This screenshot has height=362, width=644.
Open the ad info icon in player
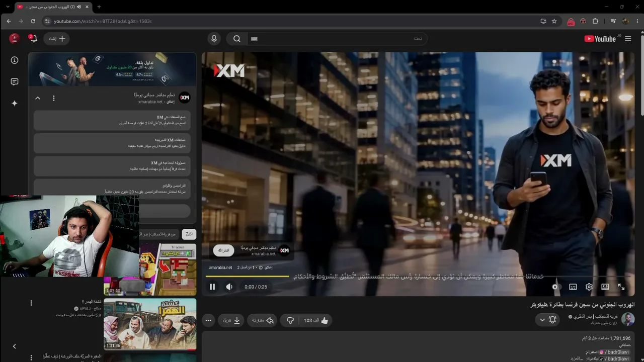(x=260, y=267)
